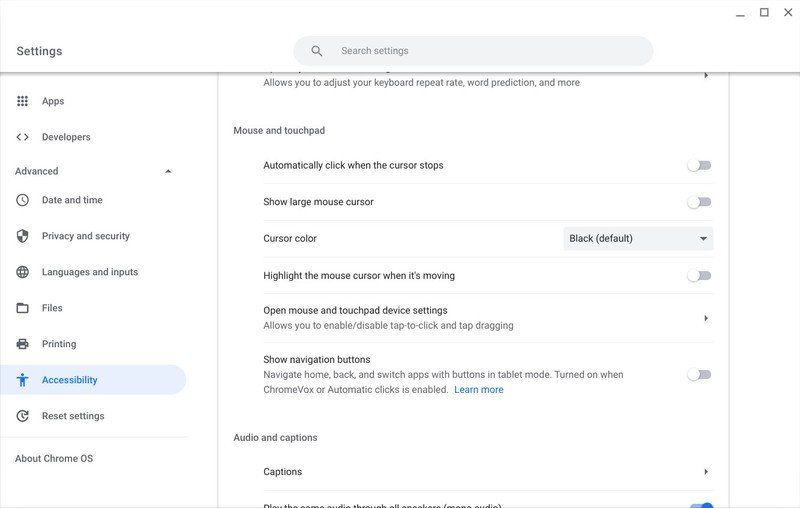The image size is (800, 508).
Task: Click the Developers code brackets icon
Action: tap(22, 137)
